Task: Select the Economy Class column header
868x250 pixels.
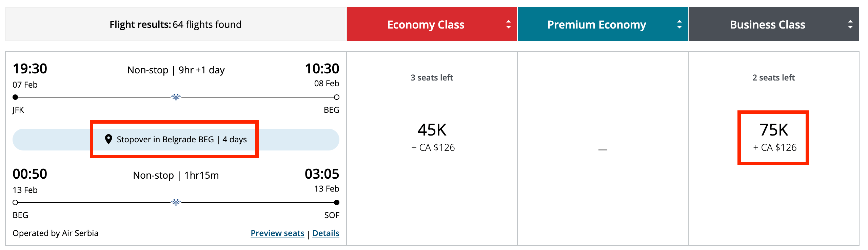Action: tap(426, 24)
